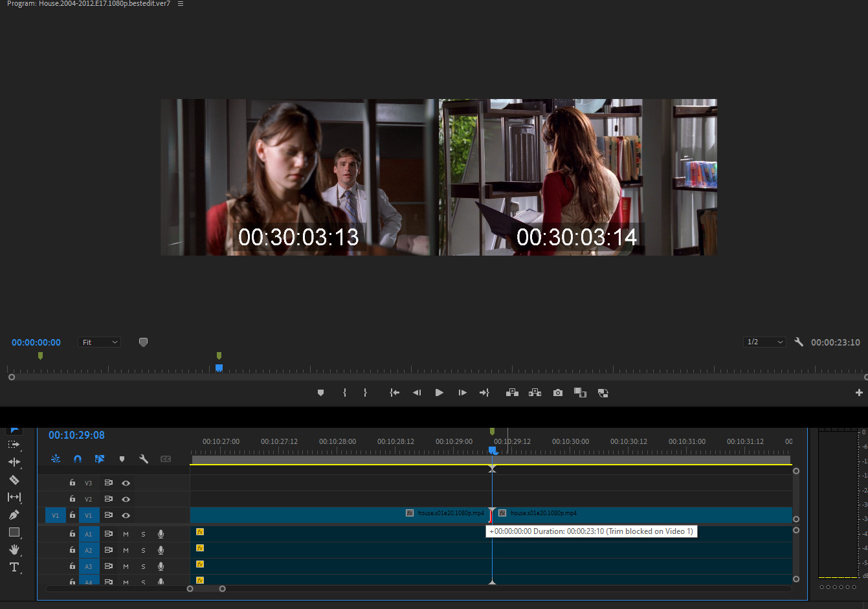Click fx badge on A1 audio clip
This screenshot has width=868, height=609.
[200, 532]
